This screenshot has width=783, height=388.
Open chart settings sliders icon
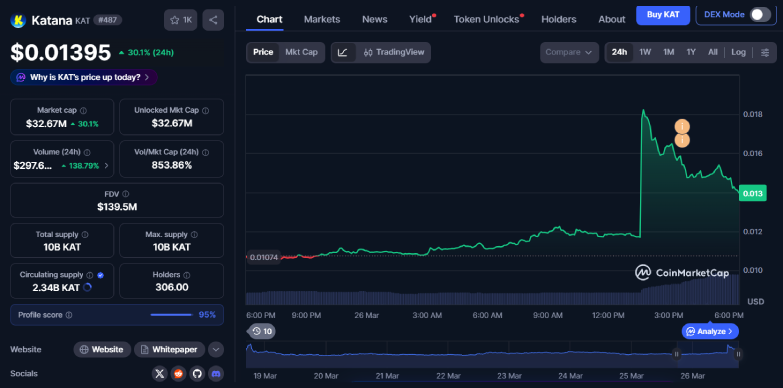[x=765, y=52]
